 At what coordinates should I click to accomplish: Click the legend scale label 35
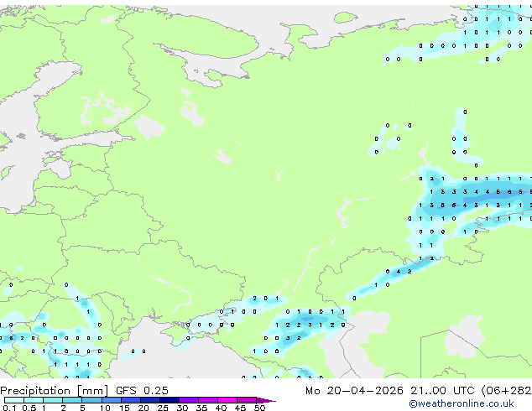click(201, 408)
